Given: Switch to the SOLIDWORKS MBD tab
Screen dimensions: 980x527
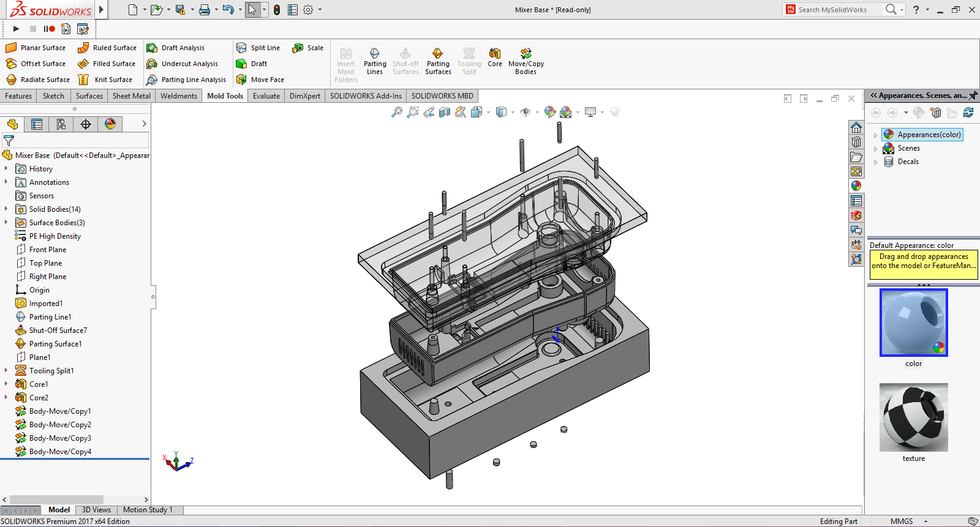Looking at the screenshot, I should 442,96.
